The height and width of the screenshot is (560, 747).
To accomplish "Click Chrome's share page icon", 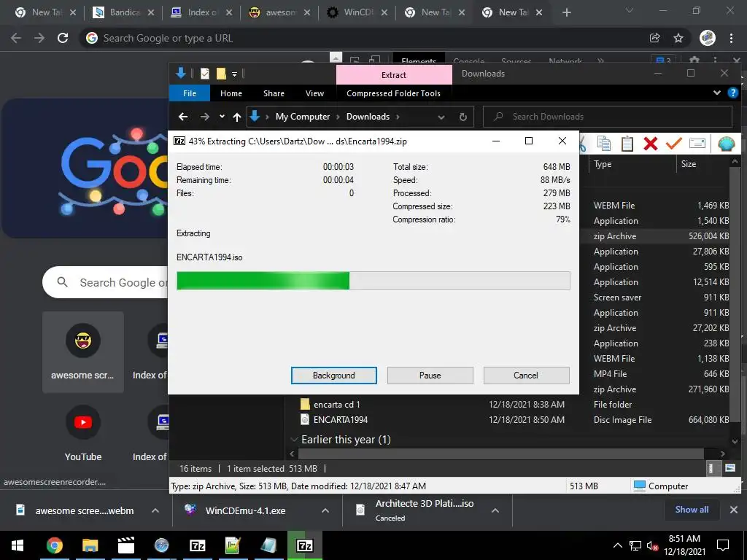I will [x=654, y=38].
